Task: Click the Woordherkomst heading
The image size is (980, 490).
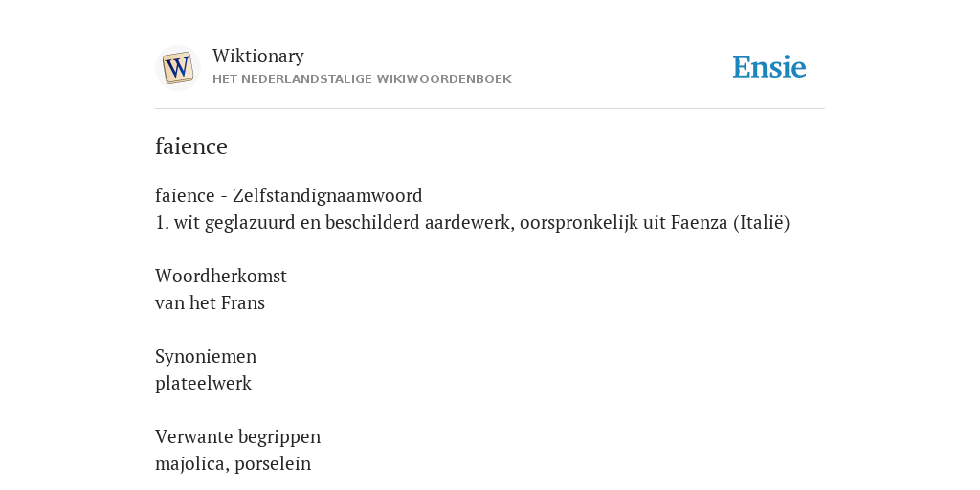Action: 221,276
